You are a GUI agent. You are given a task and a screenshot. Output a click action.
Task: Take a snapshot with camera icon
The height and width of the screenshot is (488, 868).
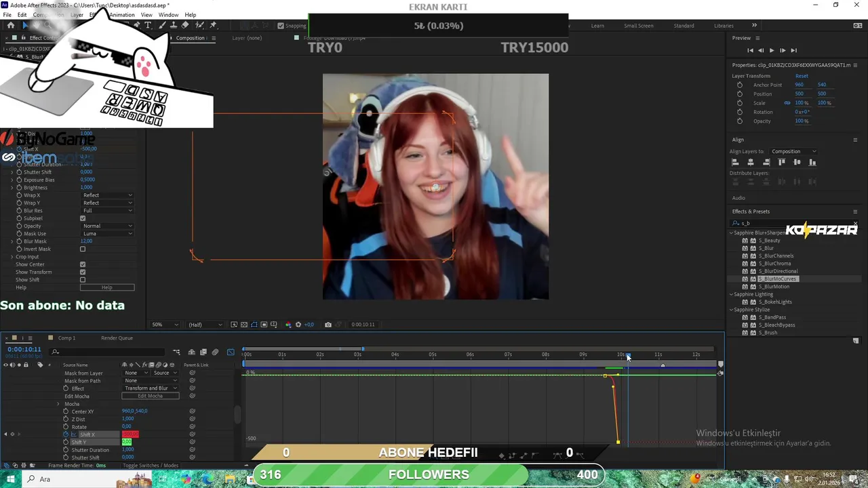click(328, 325)
